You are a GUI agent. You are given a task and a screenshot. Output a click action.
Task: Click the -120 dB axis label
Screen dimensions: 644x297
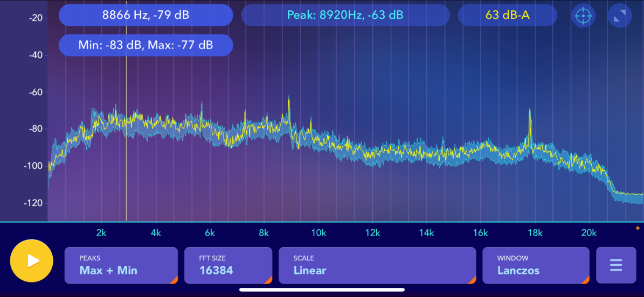32,203
